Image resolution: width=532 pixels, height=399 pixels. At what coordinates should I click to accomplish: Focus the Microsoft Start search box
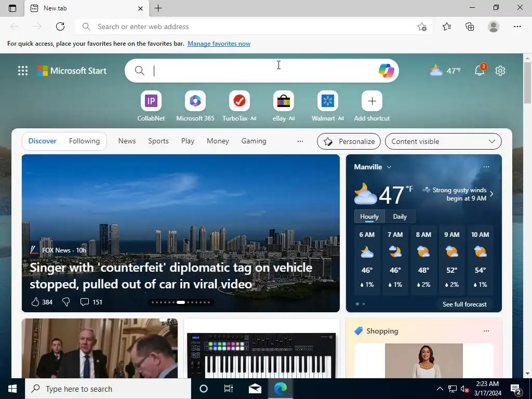click(x=261, y=71)
